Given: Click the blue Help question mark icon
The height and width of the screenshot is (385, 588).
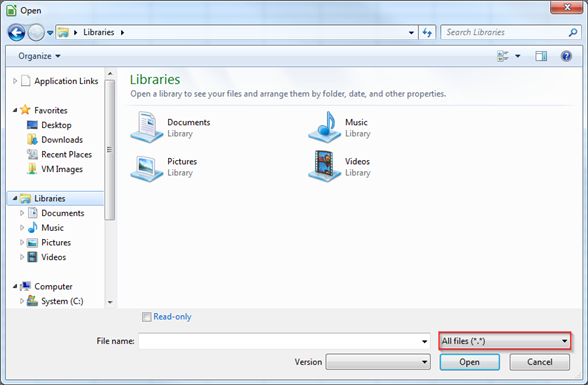Looking at the screenshot, I should pyautogui.click(x=566, y=56).
